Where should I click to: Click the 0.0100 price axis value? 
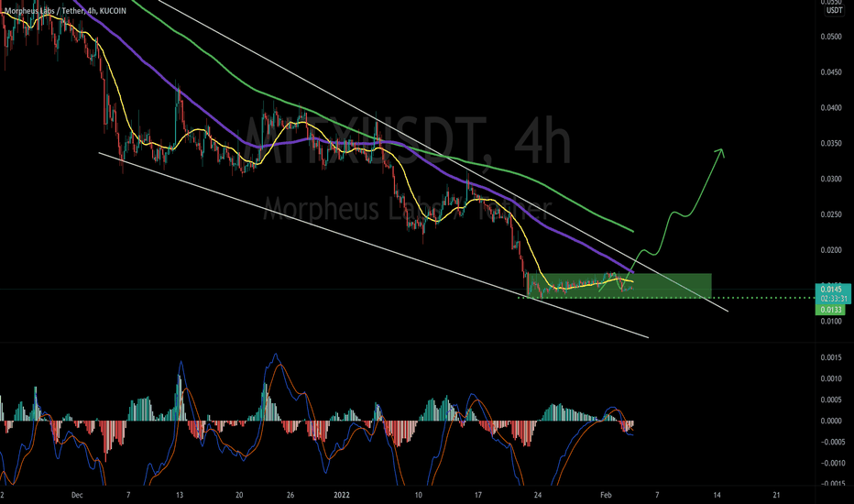pyautogui.click(x=831, y=322)
